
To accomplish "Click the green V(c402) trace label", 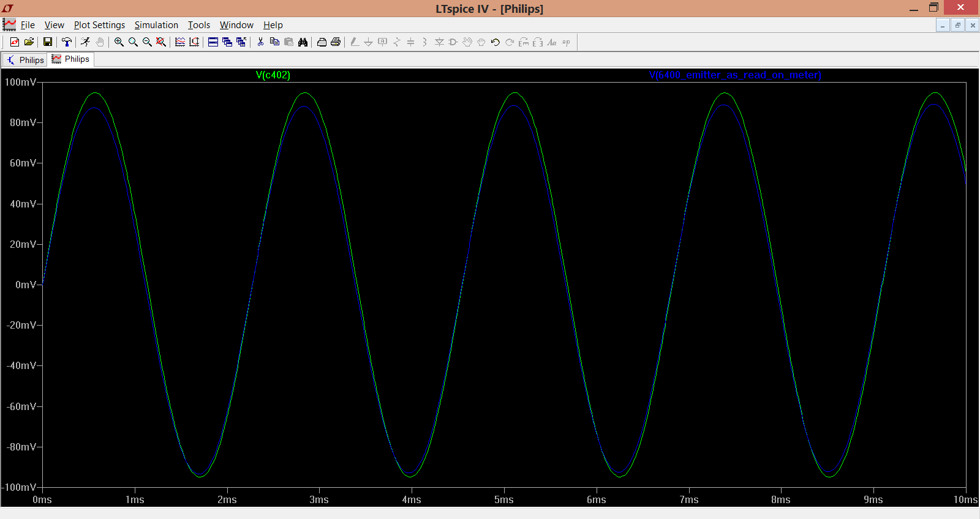I will [x=273, y=75].
